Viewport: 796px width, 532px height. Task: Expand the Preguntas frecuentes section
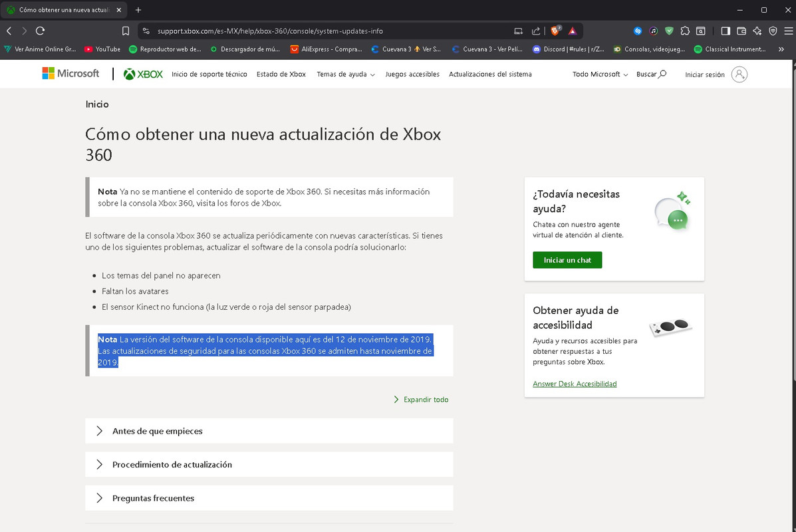tap(269, 498)
